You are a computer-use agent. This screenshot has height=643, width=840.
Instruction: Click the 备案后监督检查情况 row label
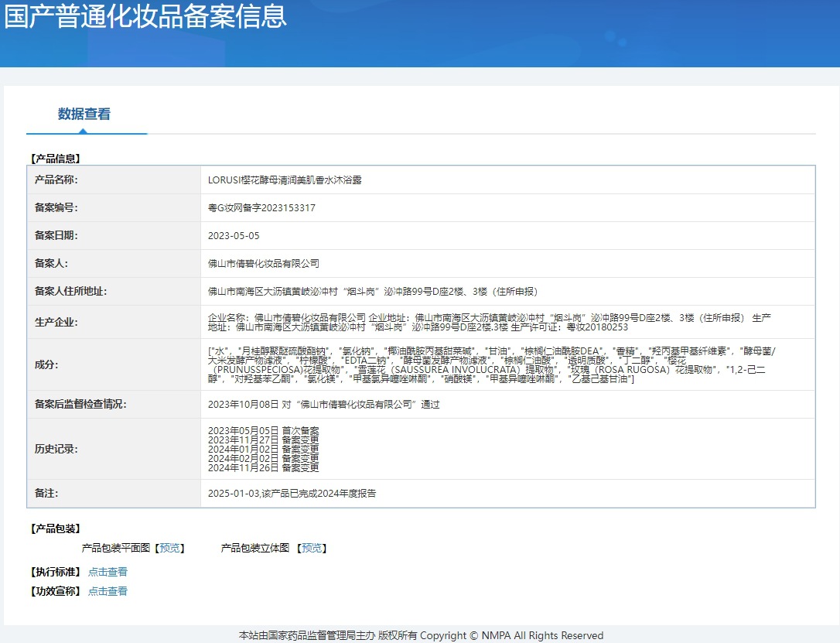(x=80, y=405)
